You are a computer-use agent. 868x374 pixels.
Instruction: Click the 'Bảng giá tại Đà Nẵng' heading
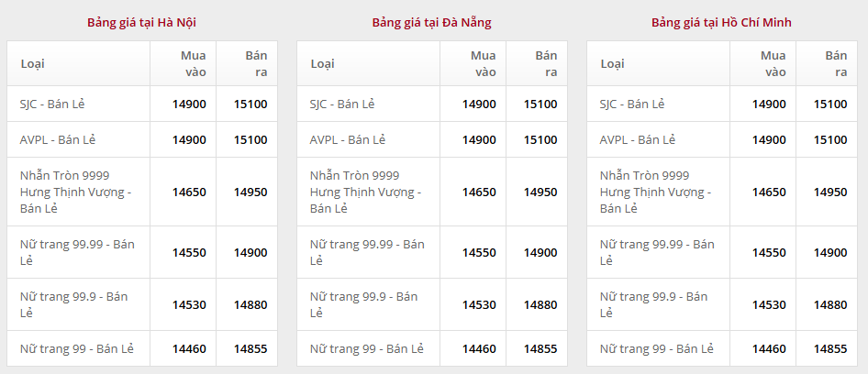click(x=431, y=22)
